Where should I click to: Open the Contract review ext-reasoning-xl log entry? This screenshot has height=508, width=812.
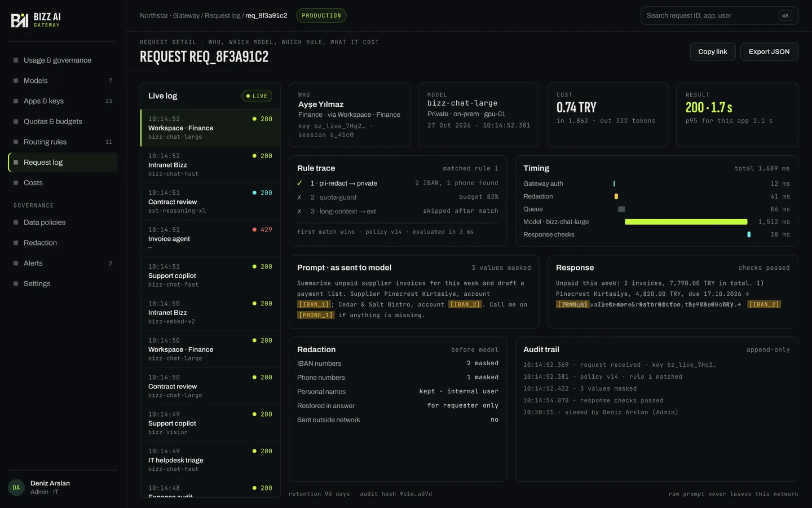[x=210, y=202]
